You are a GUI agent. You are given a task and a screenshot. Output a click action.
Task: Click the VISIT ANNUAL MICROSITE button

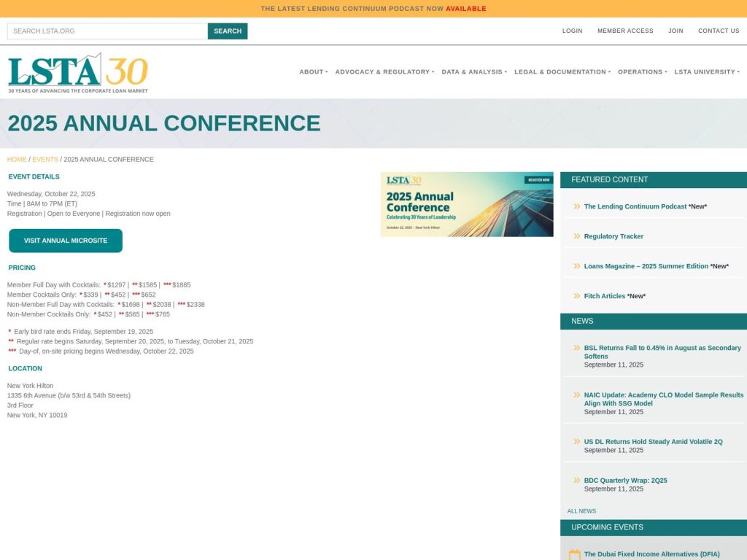(66, 240)
